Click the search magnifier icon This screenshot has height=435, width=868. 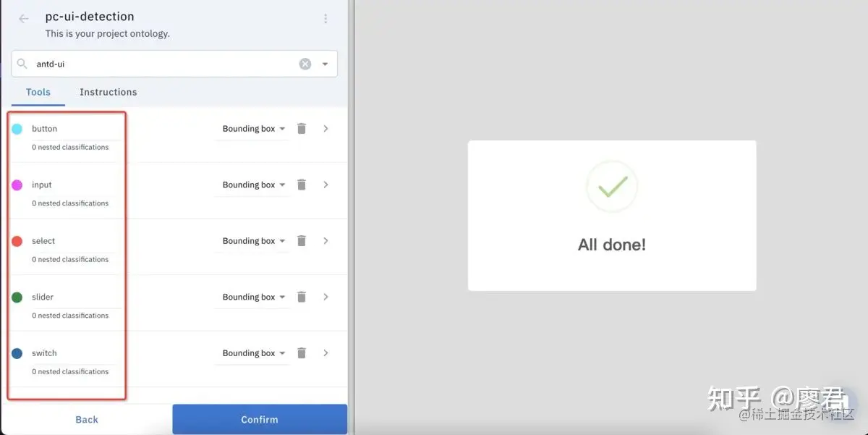(22, 64)
